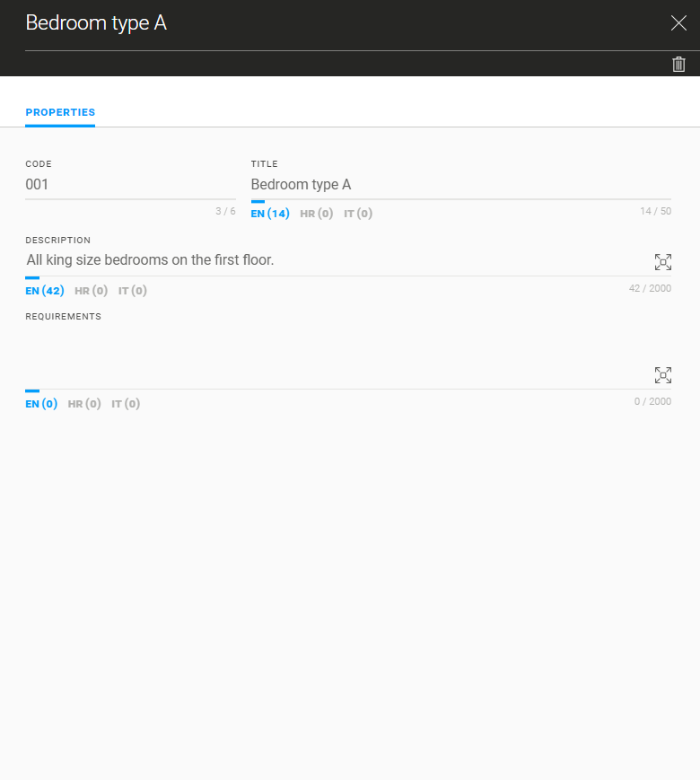Click the DESCRIPTION field label
The height and width of the screenshot is (780, 700).
[57, 240]
